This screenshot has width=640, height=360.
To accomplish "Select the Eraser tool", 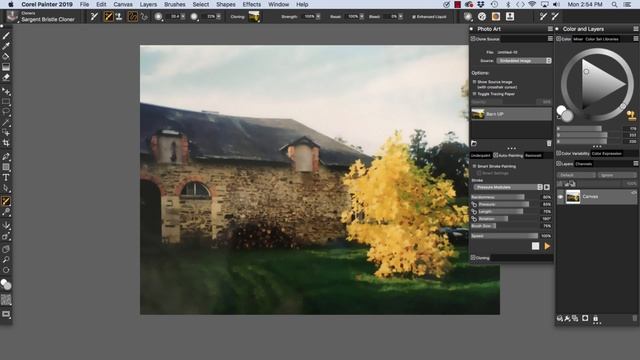I will point(6,77).
